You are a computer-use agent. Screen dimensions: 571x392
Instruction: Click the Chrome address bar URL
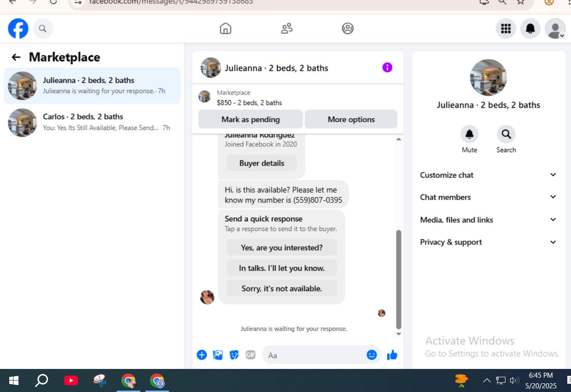pos(171,2)
